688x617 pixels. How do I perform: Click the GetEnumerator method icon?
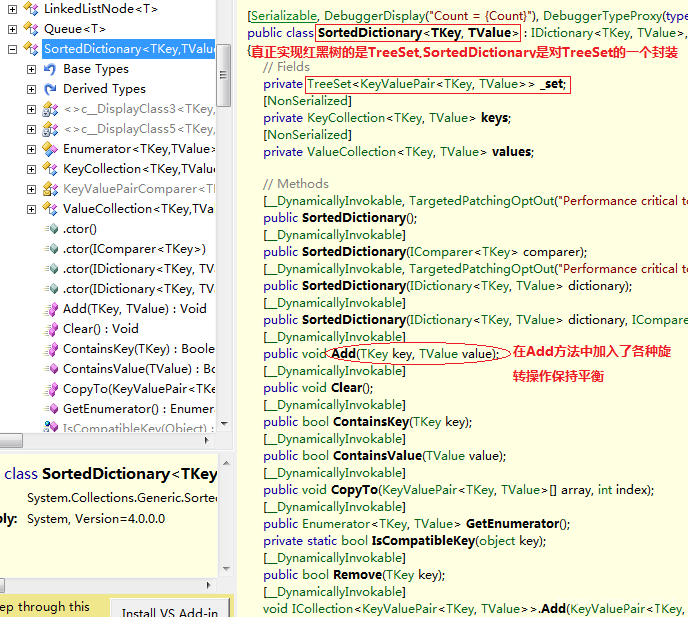coord(51,409)
